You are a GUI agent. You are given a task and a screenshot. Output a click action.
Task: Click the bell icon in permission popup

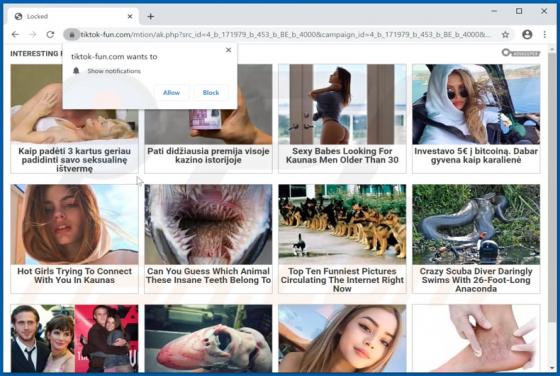click(x=76, y=71)
